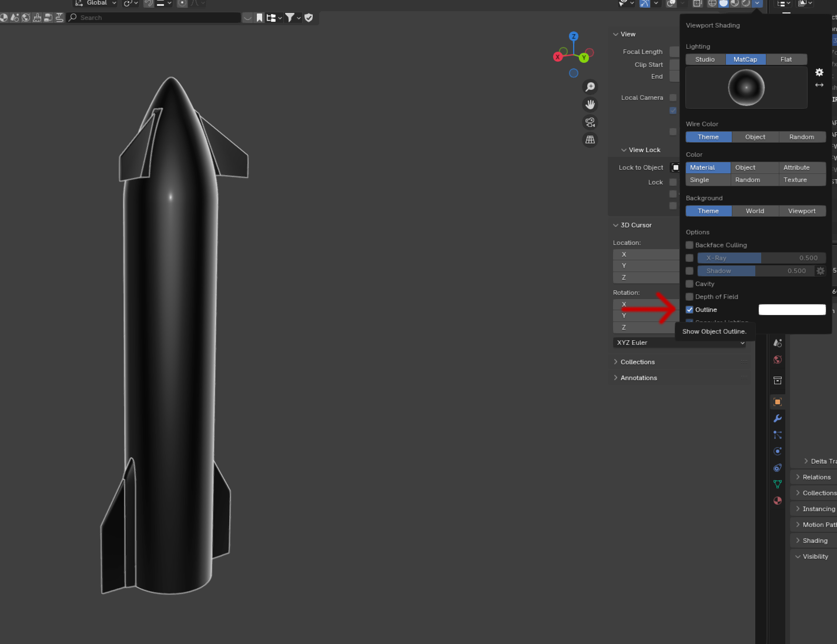Click the shield icon beside the filter

tap(309, 18)
